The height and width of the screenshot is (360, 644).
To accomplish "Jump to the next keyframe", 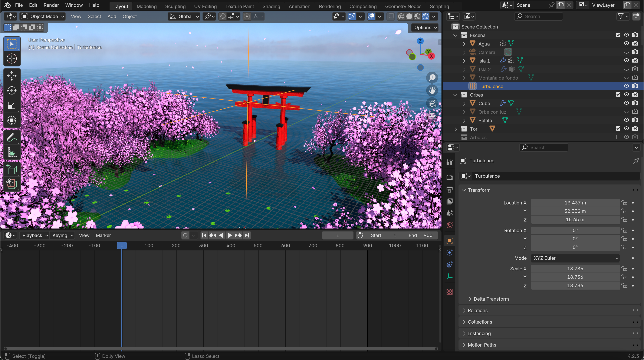I will click(x=238, y=235).
